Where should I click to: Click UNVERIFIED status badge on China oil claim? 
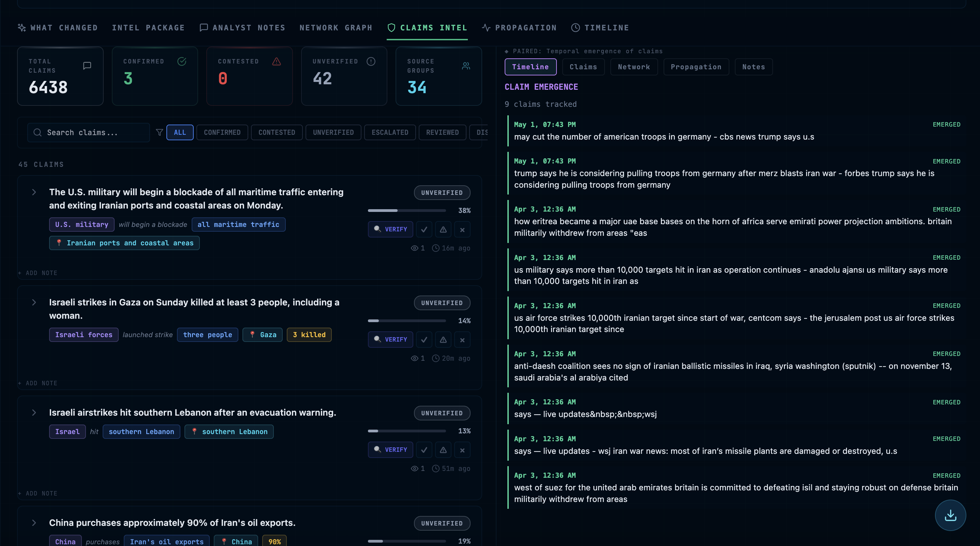click(442, 523)
